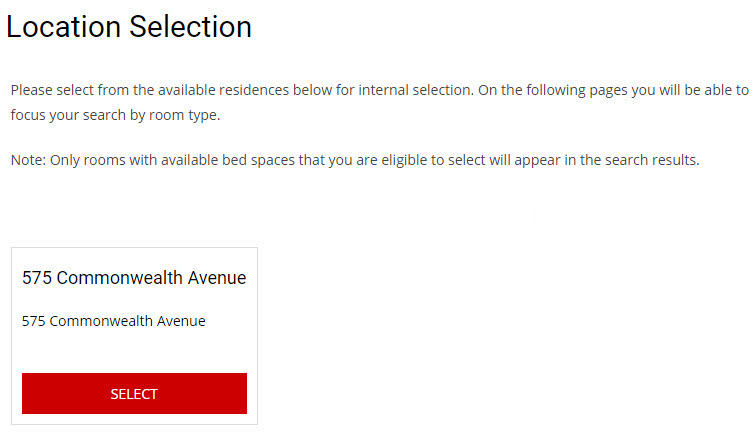
Task: Click the large '575 Commonwealth Avenue' card title
Action: point(134,278)
